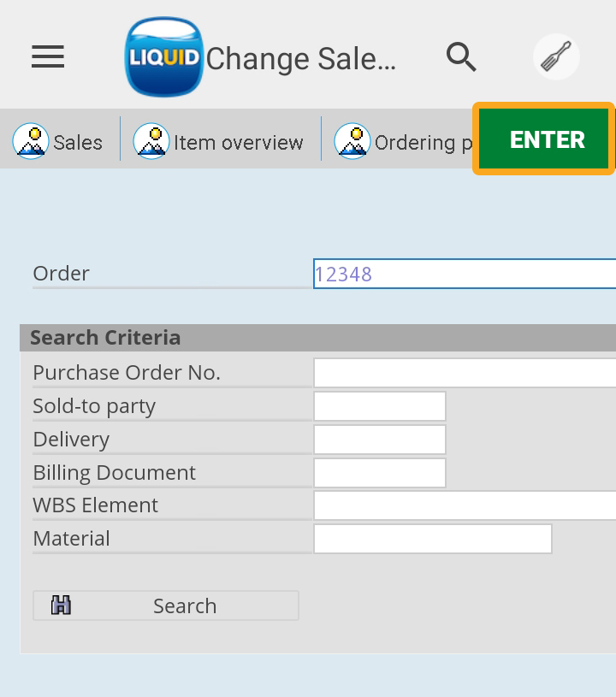
Task: Select the Sales toolbar label
Action: point(78,143)
